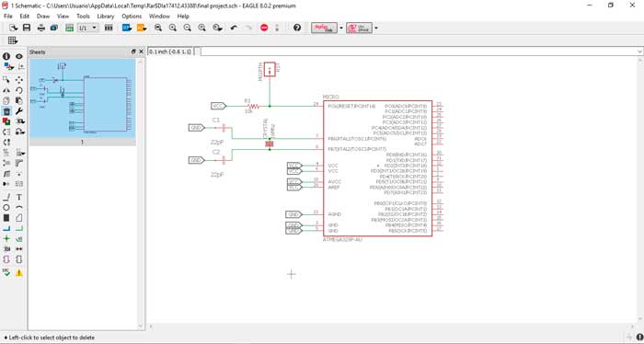
Task: Open the orange ULP run dropdown
Action: (142, 28)
